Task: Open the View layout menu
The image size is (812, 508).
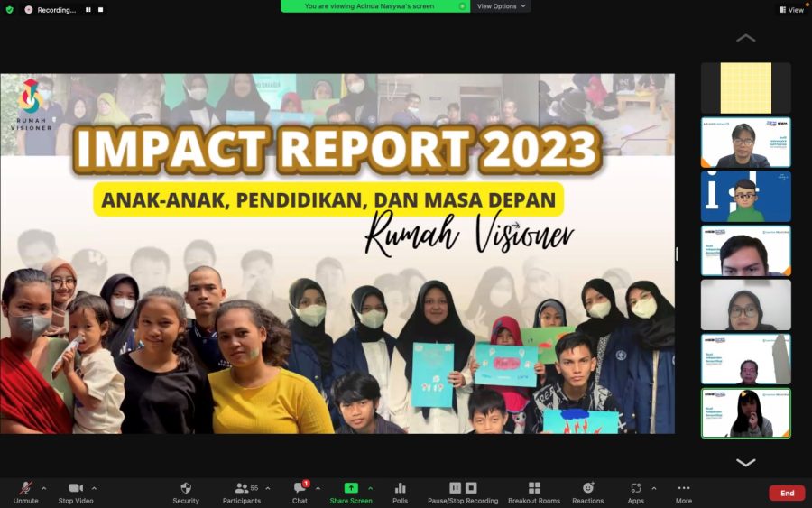Action: pyautogui.click(x=791, y=9)
